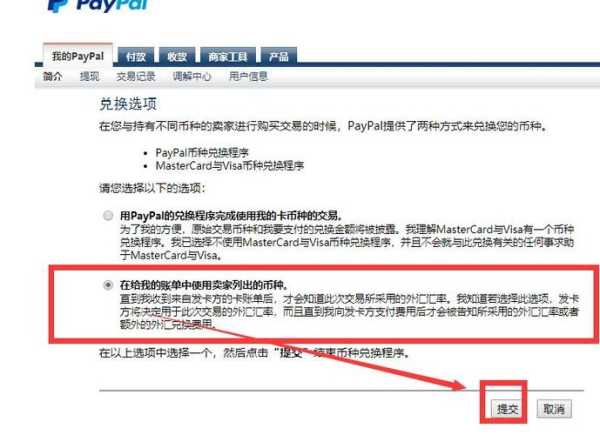This screenshot has height=435, width=600.
Task: Go to the 商家工具 tab
Action: 228,57
